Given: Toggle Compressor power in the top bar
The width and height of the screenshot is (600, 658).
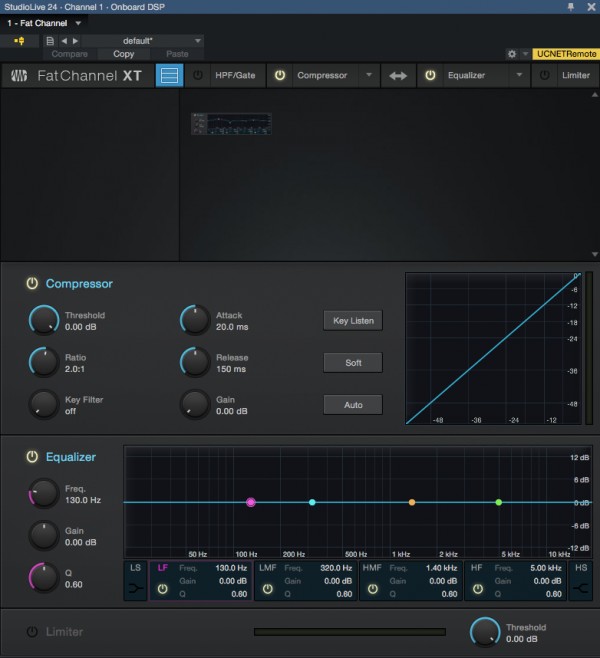Looking at the screenshot, I should tap(280, 76).
